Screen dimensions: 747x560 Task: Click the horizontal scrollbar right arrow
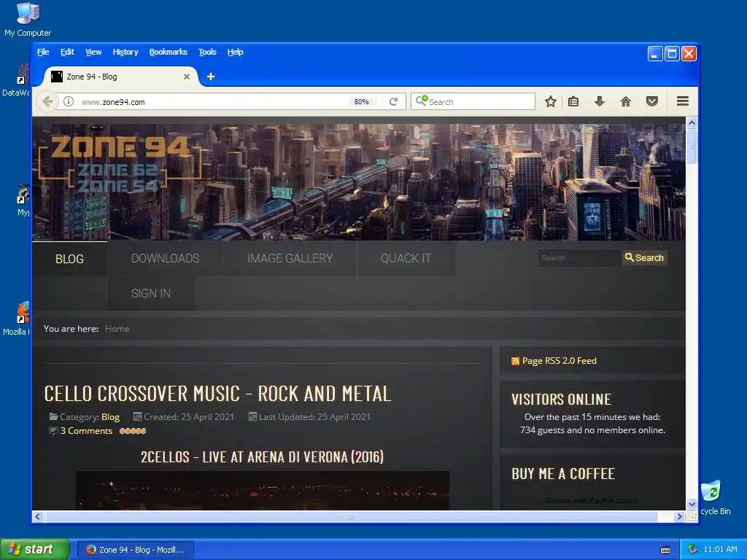point(680,517)
